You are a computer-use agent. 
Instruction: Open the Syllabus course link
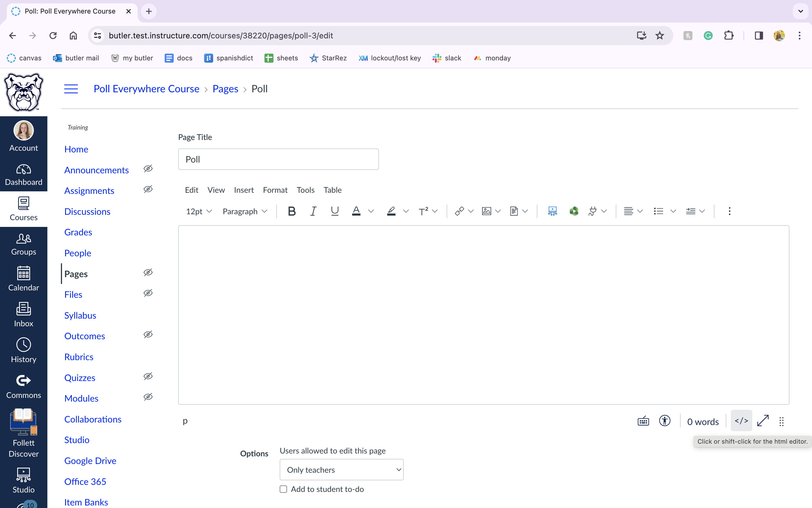[x=80, y=316]
